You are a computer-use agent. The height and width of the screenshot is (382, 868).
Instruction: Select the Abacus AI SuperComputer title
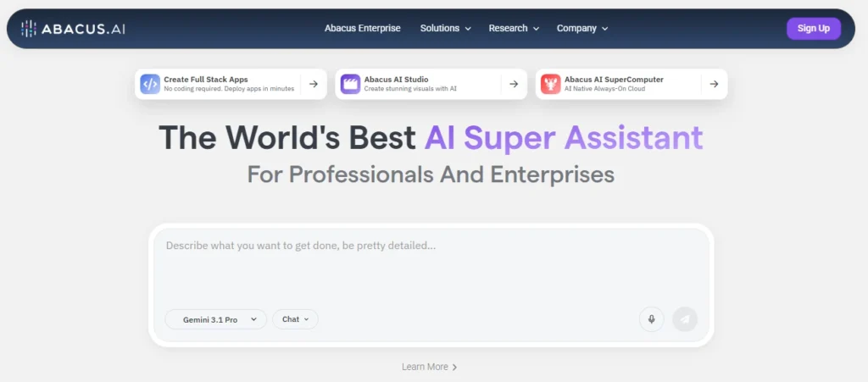pos(614,80)
